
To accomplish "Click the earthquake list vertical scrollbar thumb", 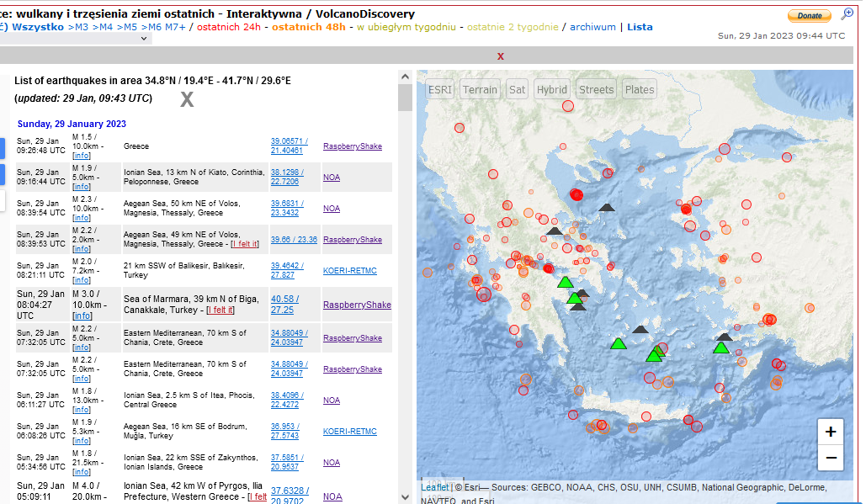I will pos(405,97).
